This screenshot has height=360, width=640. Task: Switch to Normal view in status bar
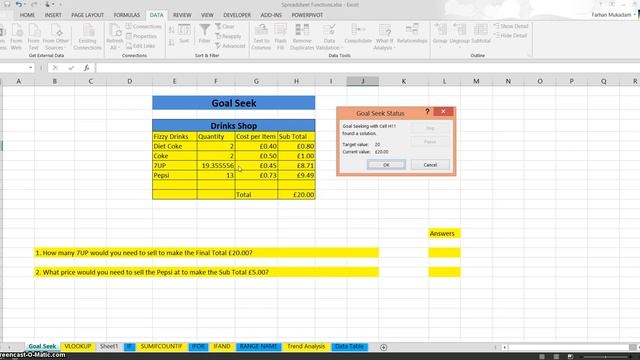(x=542, y=356)
